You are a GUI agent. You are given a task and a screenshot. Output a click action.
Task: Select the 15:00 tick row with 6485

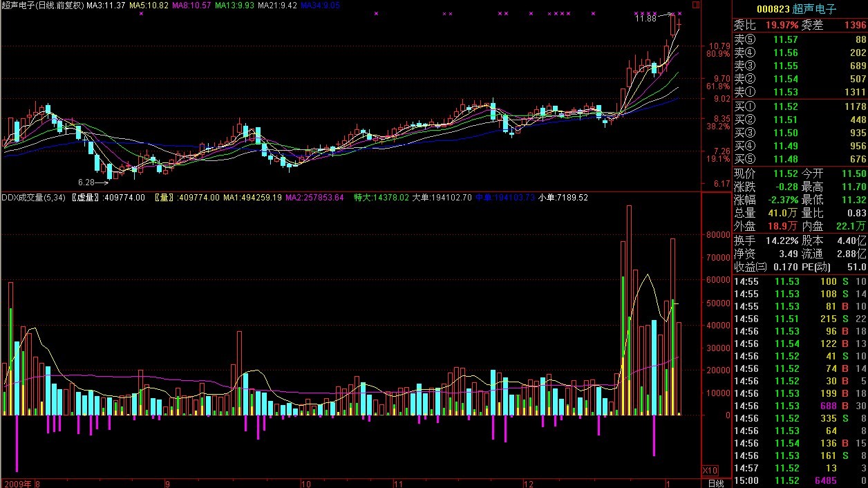pyautogui.click(x=800, y=481)
